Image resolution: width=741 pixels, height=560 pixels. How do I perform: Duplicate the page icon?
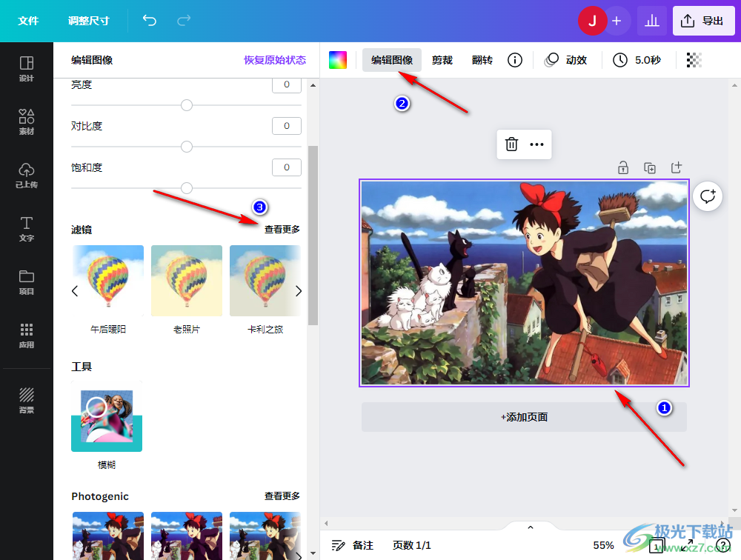click(x=650, y=167)
